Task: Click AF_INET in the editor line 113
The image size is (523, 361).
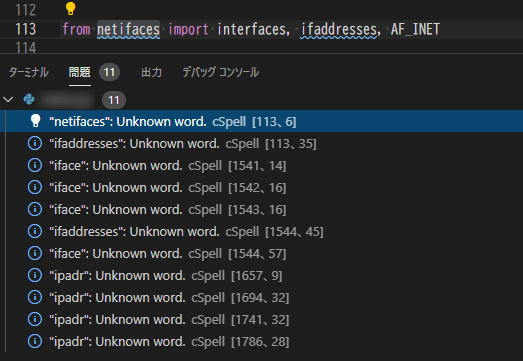Action: click(415, 29)
